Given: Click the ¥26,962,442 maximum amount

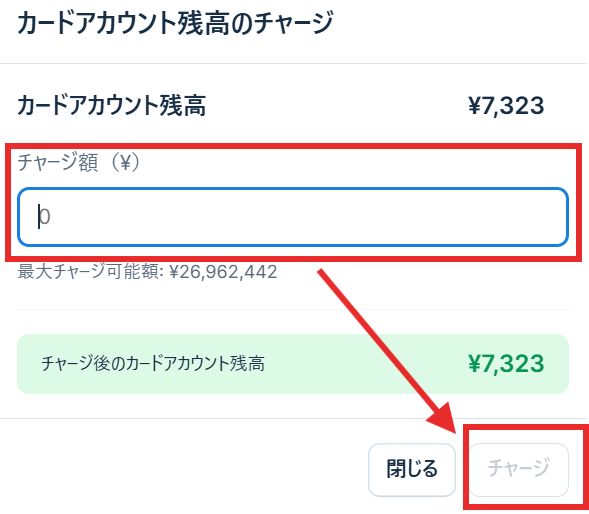Looking at the screenshot, I should [223, 271].
